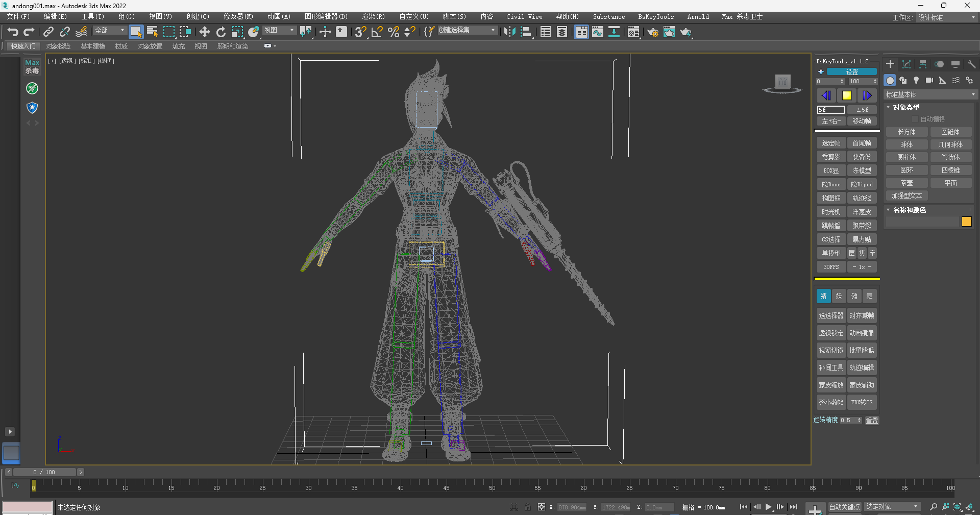Toggle angle snap in the main toolbar
The image size is (980, 515).
pyautogui.click(x=377, y=32)
